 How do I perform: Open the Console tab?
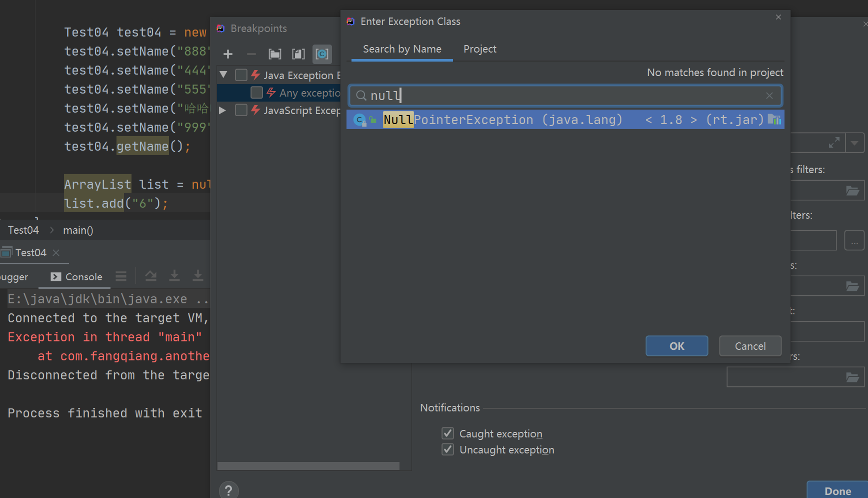(x=76, y=277)
